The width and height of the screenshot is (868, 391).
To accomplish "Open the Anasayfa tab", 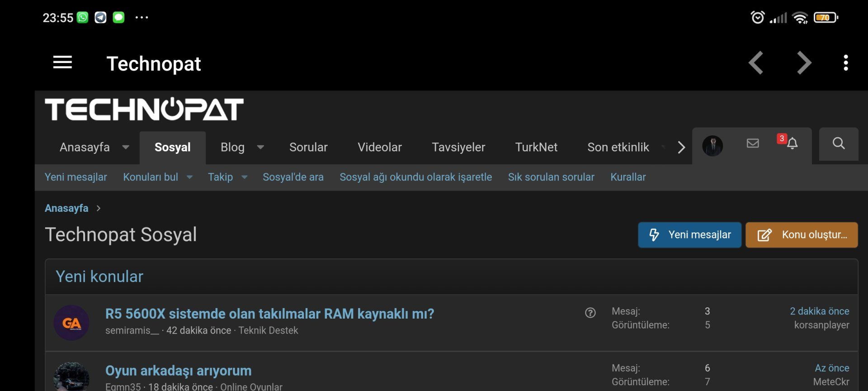I will point(85,147).
